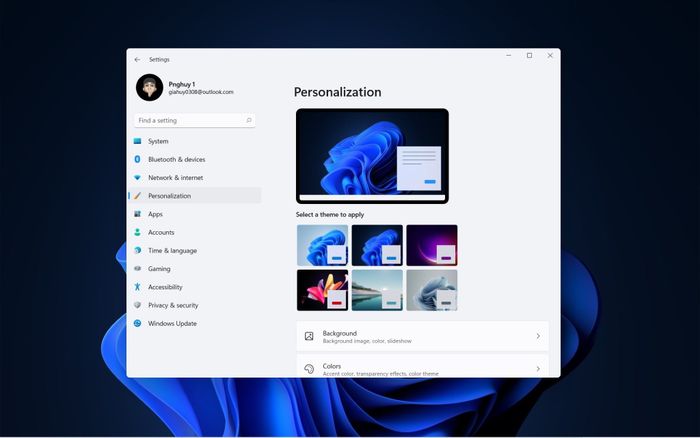Click the Privacy & security shield icon
Viewport: 700px width, 438px height.
coord(138,305)
